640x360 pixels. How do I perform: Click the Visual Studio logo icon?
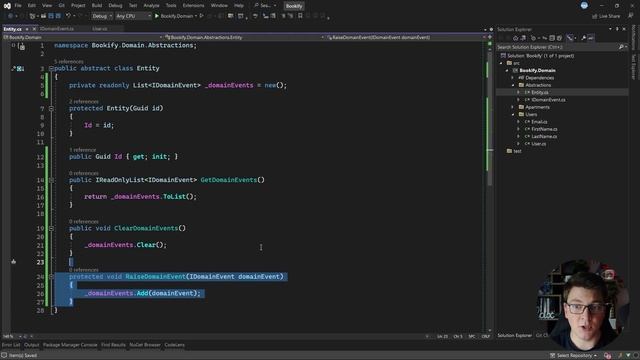click(x=7, y=6)
